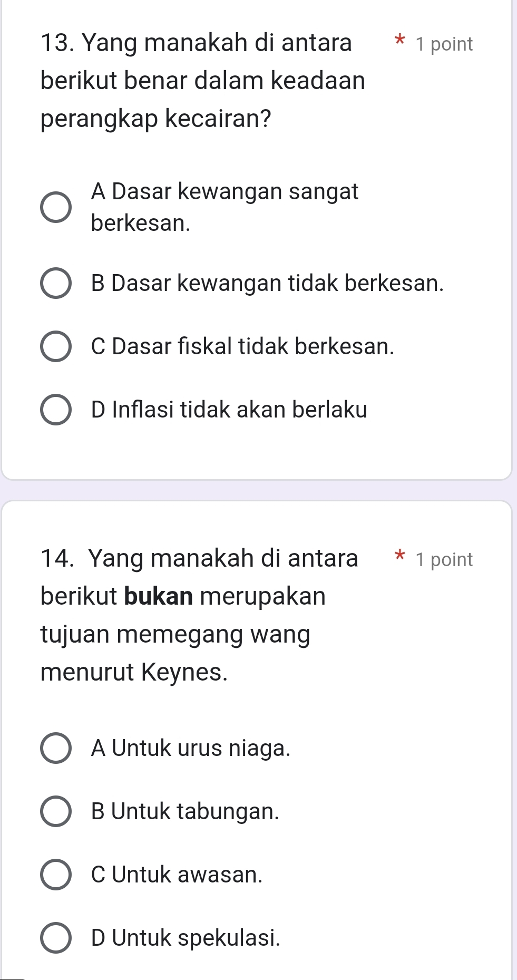Select radio button for 'Untuk urus niaga'

coord(56,748)
